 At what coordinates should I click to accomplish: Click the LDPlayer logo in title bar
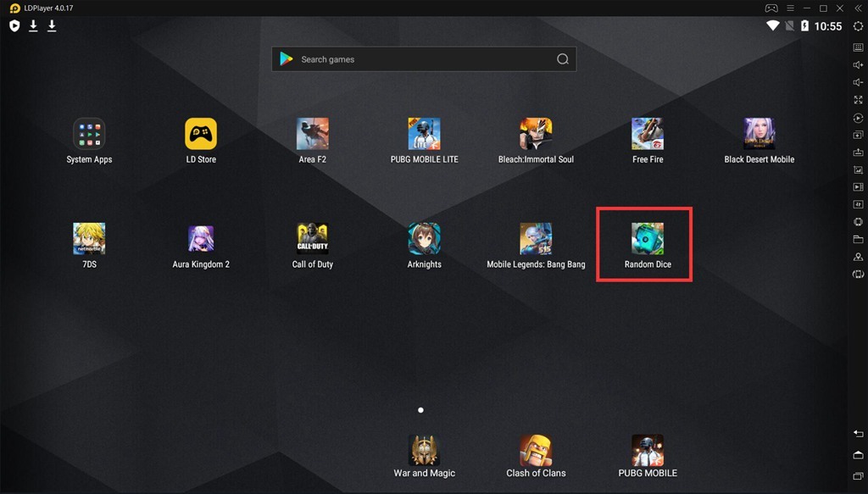tap(15, 8)
